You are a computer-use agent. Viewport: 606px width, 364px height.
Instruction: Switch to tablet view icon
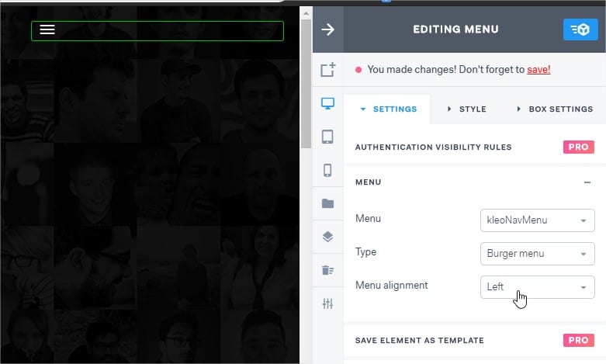327,137
